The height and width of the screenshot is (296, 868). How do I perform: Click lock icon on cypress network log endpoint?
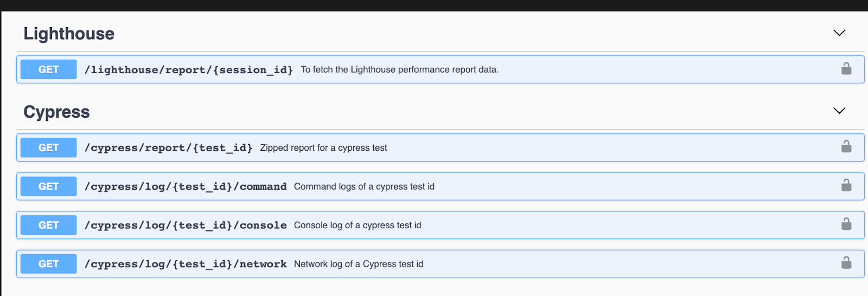[x=846, y=263]
